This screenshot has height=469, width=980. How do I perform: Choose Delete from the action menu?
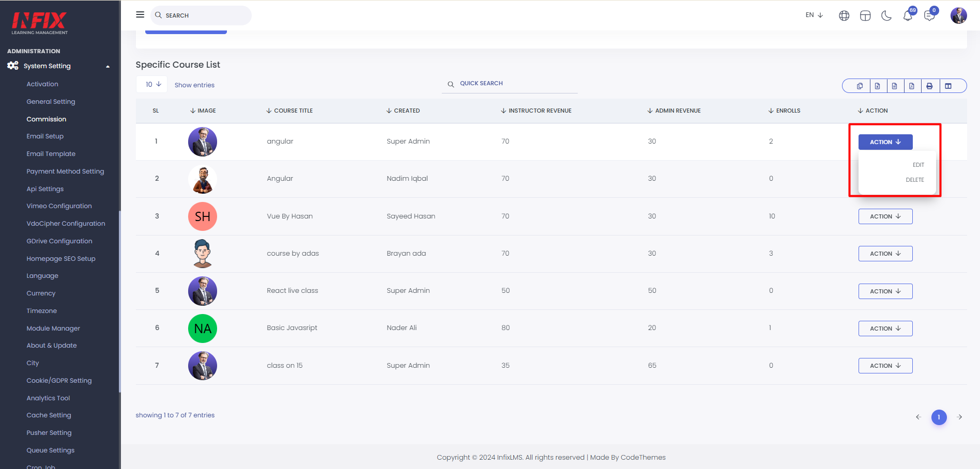915,180
